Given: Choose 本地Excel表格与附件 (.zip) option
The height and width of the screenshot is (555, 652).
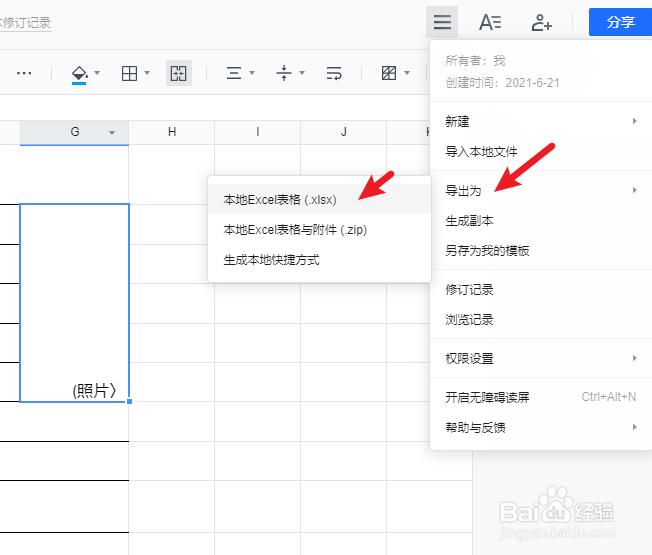Looking at the screenshot, I should click(x=319, y=229).
